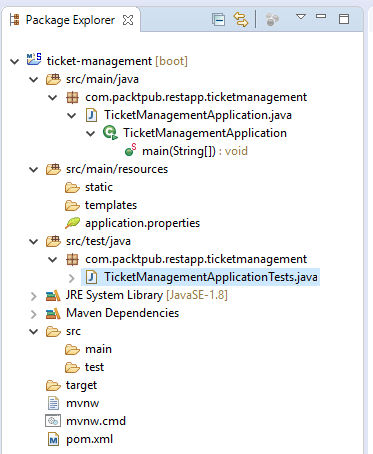Click the TicketManagementApplication class icon
The image size is (373, 454).
pos(110,133)
